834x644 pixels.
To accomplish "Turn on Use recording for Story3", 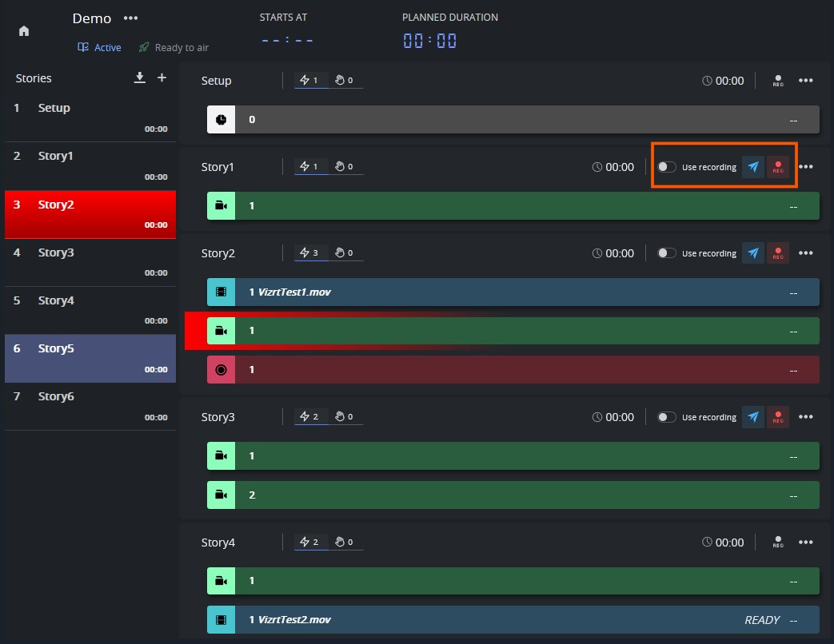I will click(x=667, y=417).
